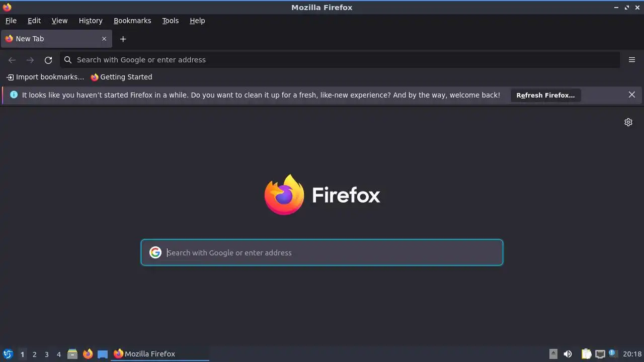Open the View menu

(x=59, y=21)
